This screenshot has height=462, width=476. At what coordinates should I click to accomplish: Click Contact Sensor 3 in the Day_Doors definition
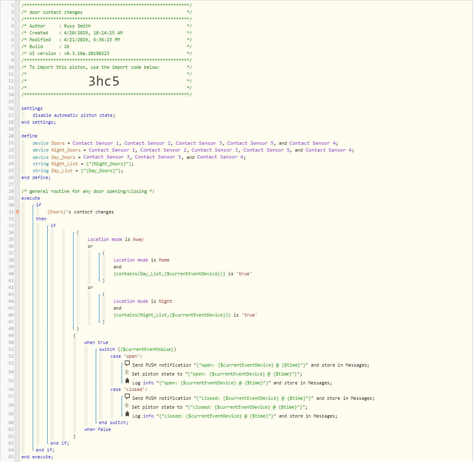tap(107, 157)
